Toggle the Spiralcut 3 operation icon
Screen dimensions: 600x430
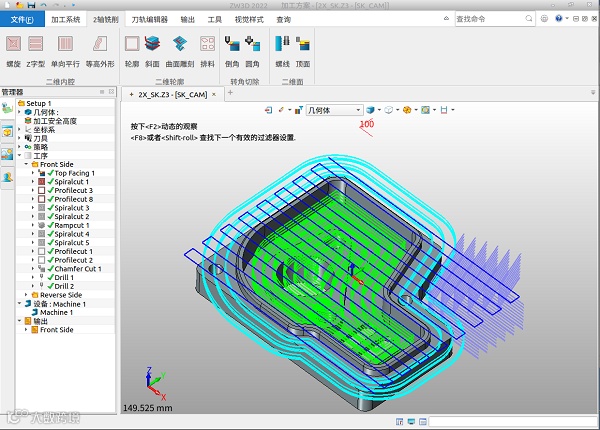[x=42, y=207]
